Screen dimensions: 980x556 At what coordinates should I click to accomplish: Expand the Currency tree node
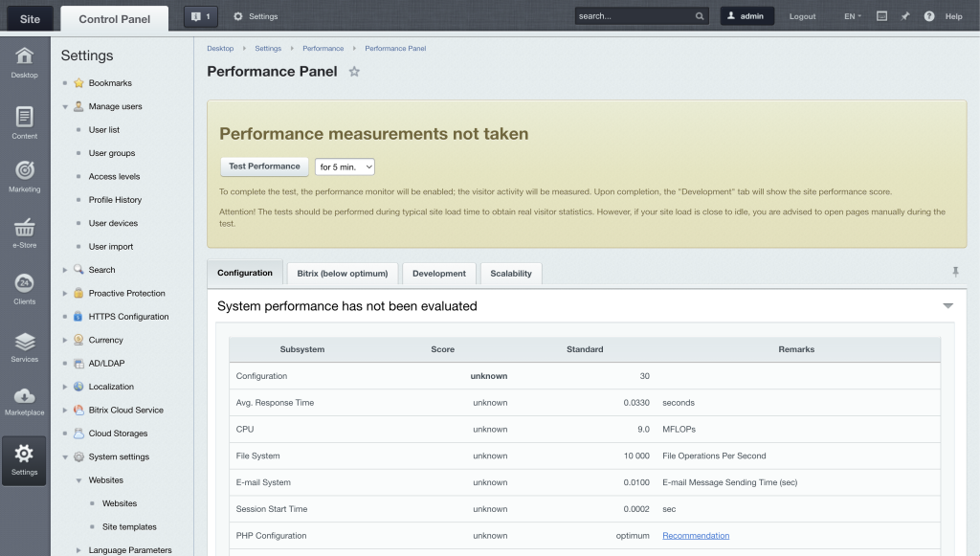pos(65,340)
